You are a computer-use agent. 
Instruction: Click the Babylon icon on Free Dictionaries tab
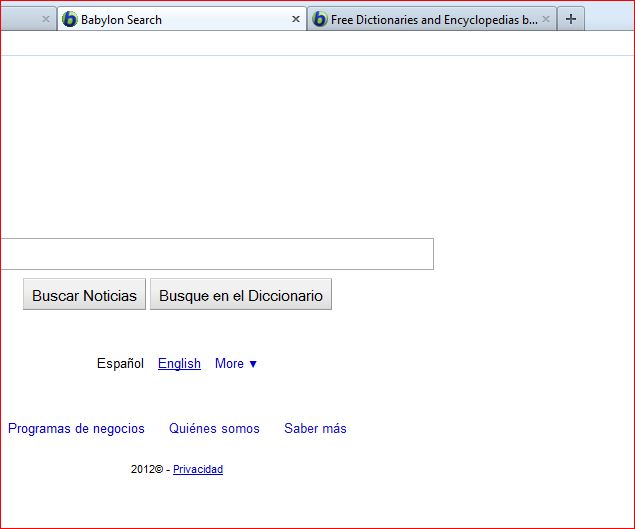click(320, 19)
